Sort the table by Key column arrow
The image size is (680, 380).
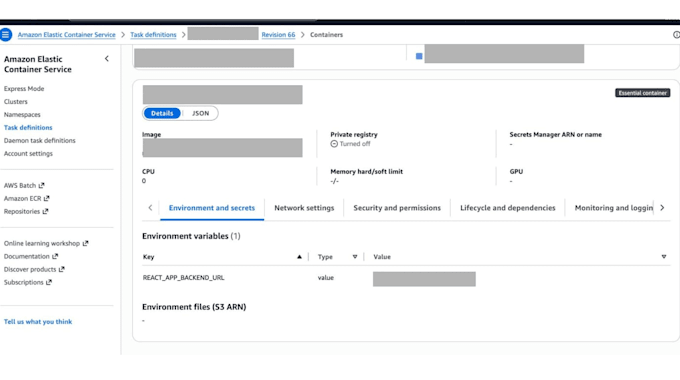click(299, 257)
